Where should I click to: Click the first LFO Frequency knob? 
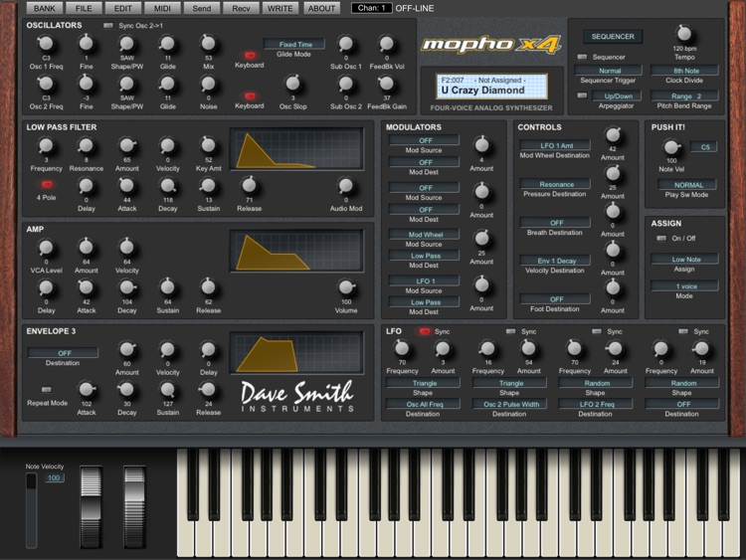(402, 349)
